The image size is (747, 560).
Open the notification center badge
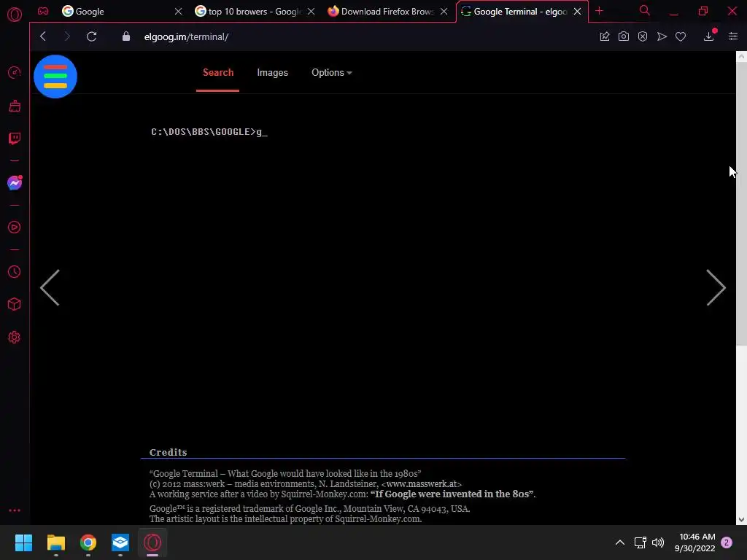[x=727, y=542]
